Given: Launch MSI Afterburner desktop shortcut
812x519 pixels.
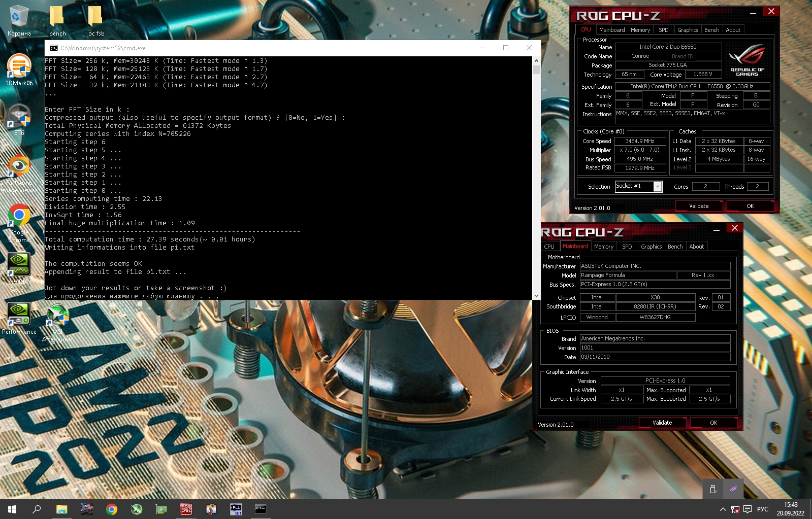Looking at the screenshot, I should click(57, 323).
